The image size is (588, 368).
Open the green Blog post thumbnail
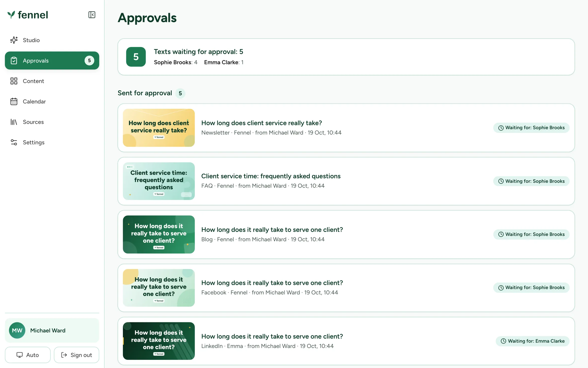(159, 235)
